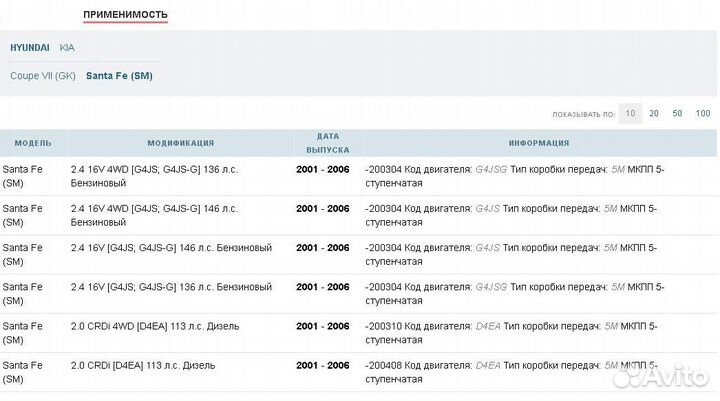This screenshot has width=720, height=401.
Task: Set page size to 50
Action: pos(677,113)
